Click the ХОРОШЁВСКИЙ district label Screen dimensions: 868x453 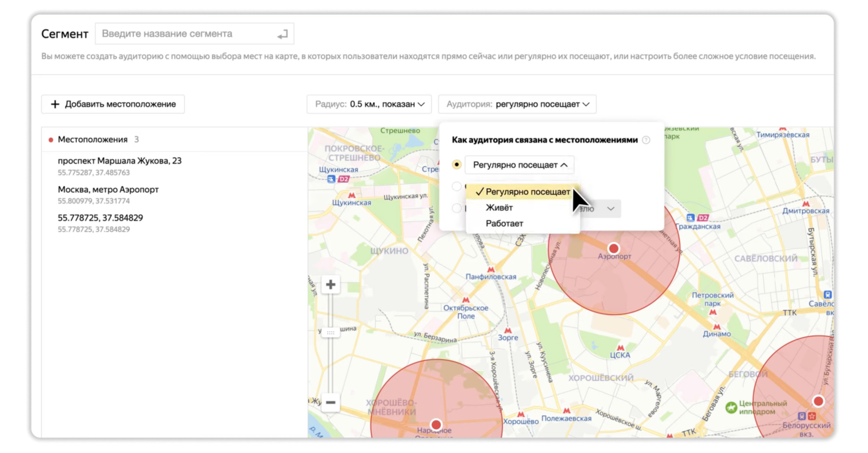pyautogui.click(x=601, y=378)
